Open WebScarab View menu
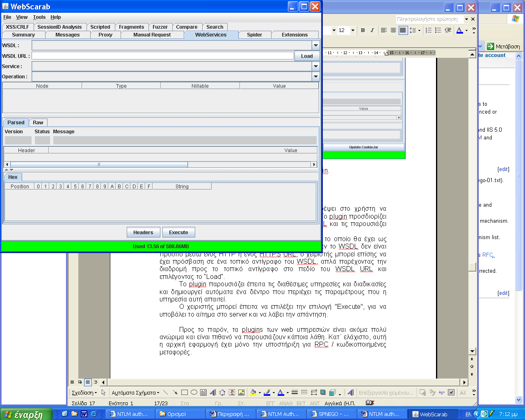This screenshot has height=420, width=525. coord(22,17)
